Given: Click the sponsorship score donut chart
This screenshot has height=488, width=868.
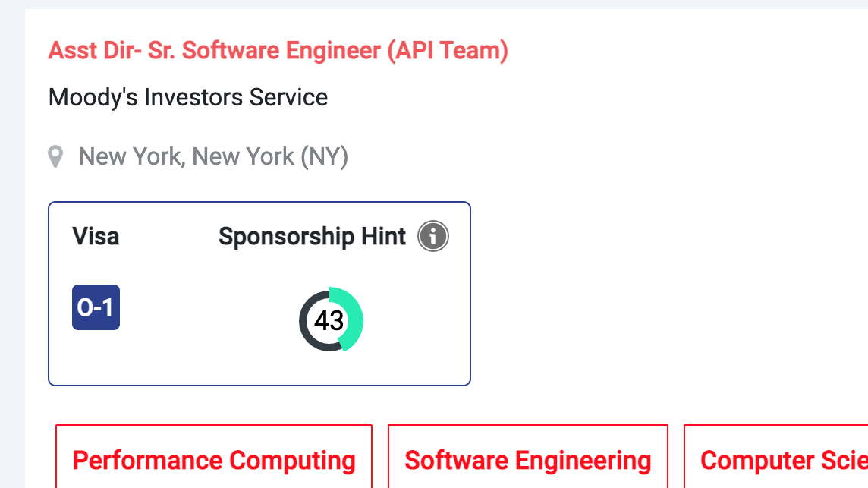Looking at the screenshot, I should pos(331,320).
